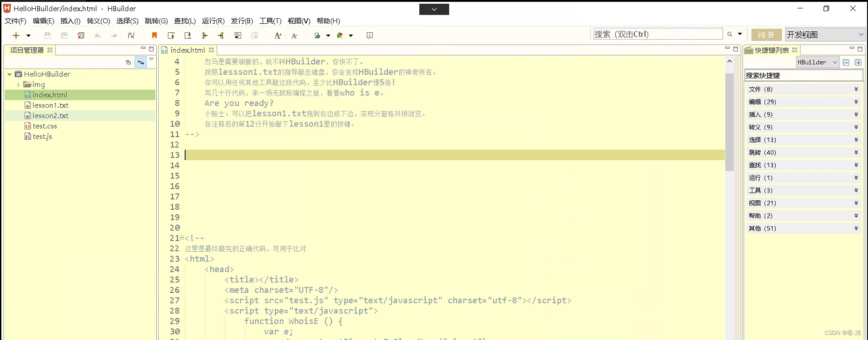Image resolution: width=868 pixels, height=340 pixels.
Task: Click the code format toolbar icon
Action: 131,35
